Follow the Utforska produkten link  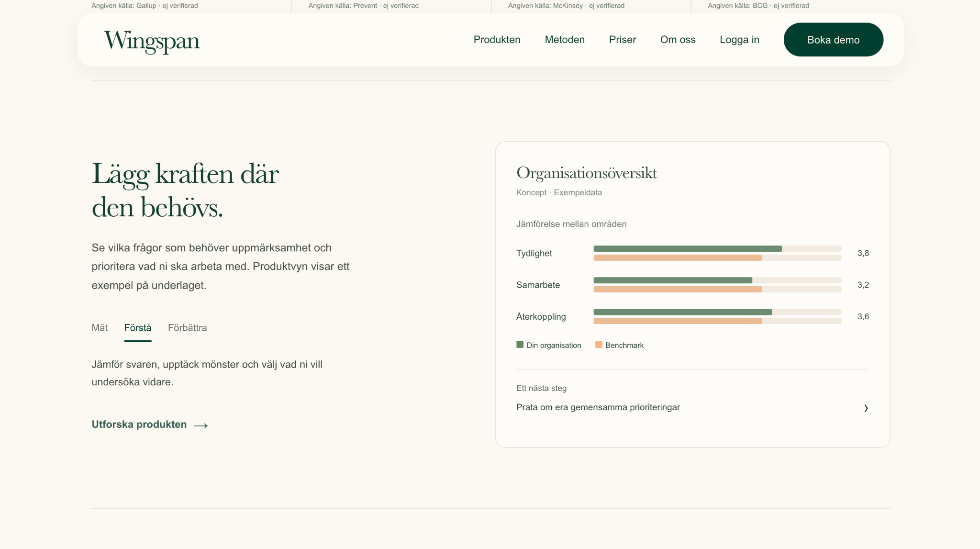(150, 425)
